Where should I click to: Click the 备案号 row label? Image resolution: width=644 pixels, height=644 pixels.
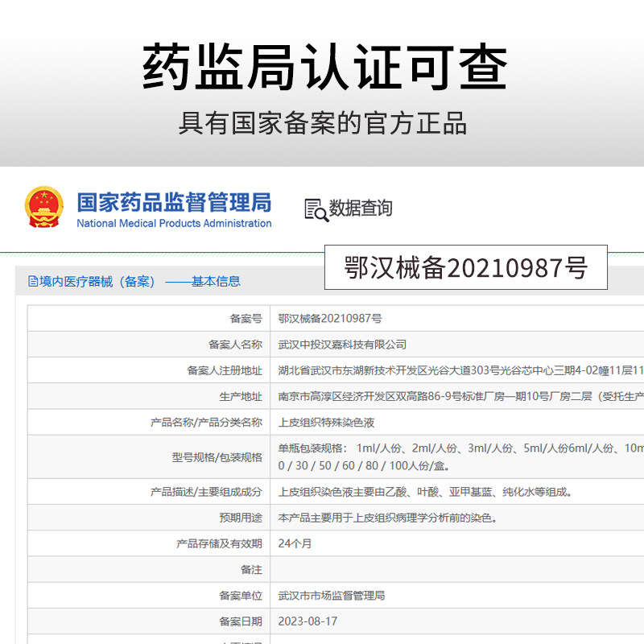(246, 318)
